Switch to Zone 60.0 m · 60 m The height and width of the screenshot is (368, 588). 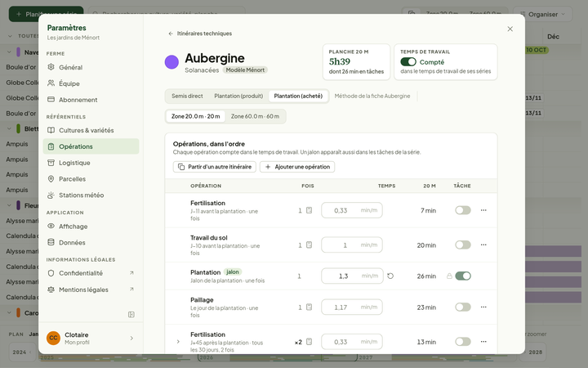point(255,116)
